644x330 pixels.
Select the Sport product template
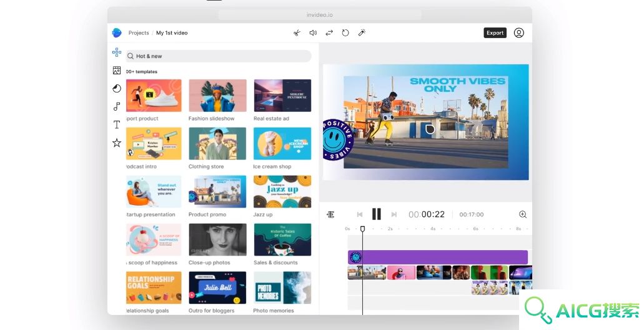click(154, 96)
